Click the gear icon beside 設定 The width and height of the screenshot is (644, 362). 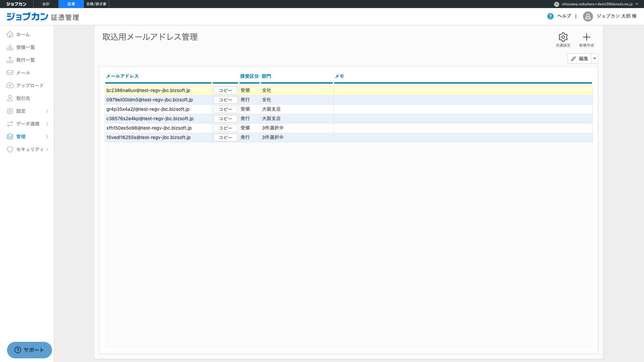(10, 111)
